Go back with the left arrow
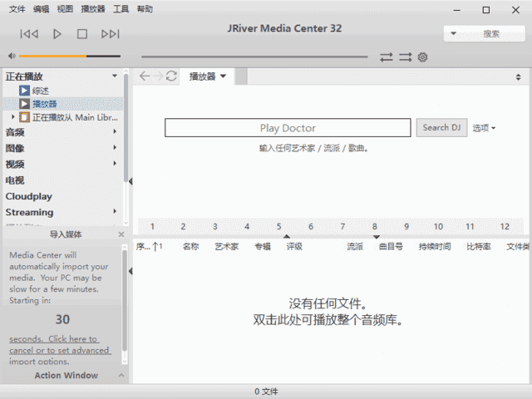 (145, 76)
